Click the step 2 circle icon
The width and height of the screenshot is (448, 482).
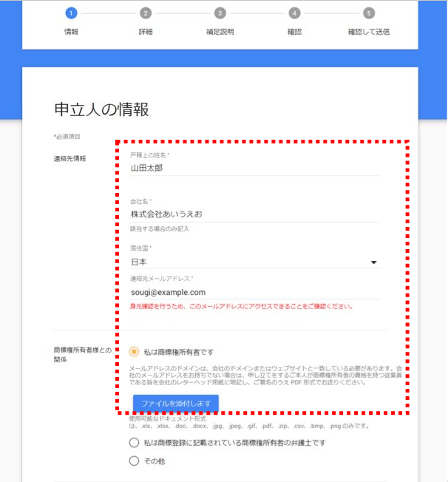click(146, 13)
